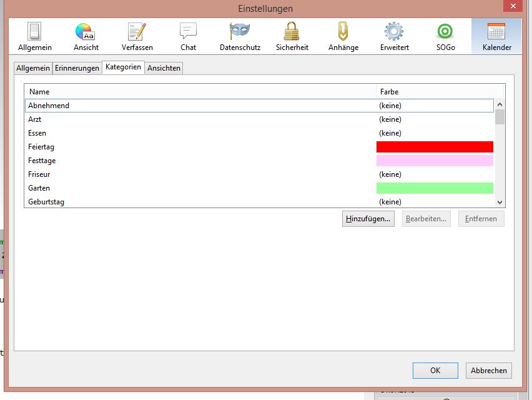Image resolution: width=532 pixels, height=400 pixels.
Task: Select the Geburtstag category row
Action: [260, 202]
